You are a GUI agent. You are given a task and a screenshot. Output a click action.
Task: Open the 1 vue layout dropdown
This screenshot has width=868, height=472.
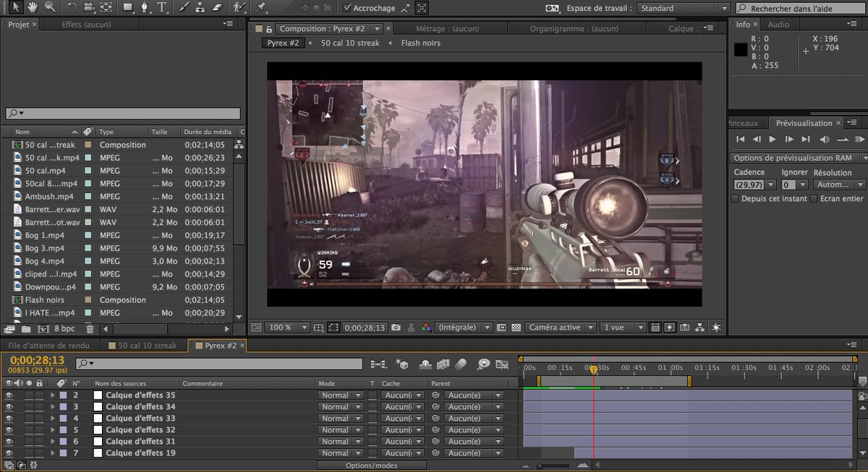pyautogui.click(x=624, y=327)
